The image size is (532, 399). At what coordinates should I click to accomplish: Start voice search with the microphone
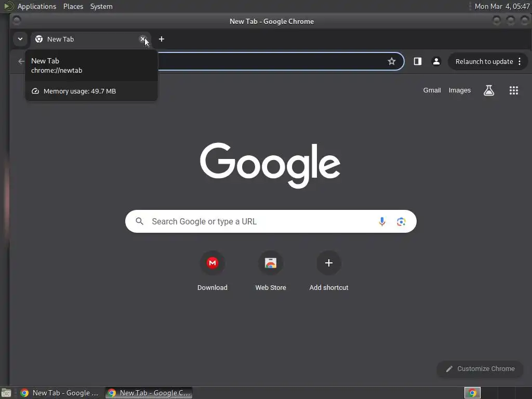(x=382, y=221)
